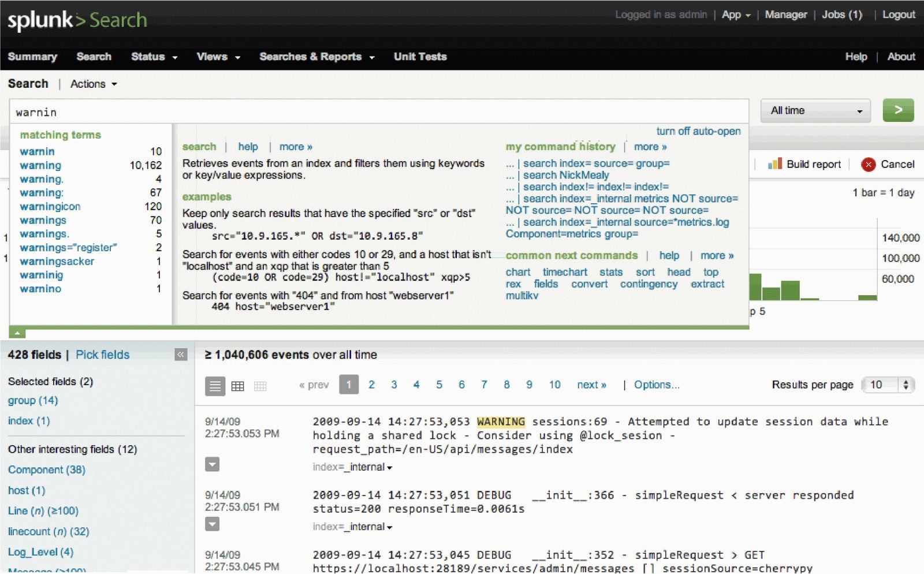The height and width of the screenshot is (574, 924).
Task: Switch to the events list view icon
Action: 215,386
